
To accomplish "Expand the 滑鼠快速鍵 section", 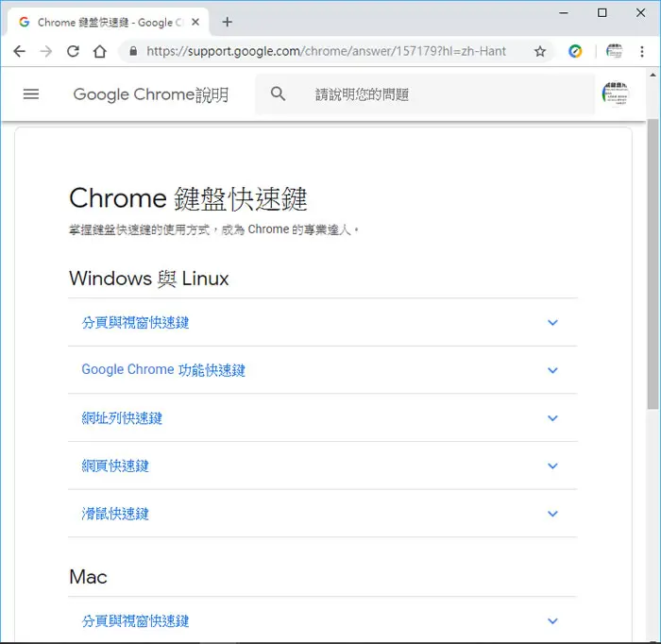I will tap(323, 514).
